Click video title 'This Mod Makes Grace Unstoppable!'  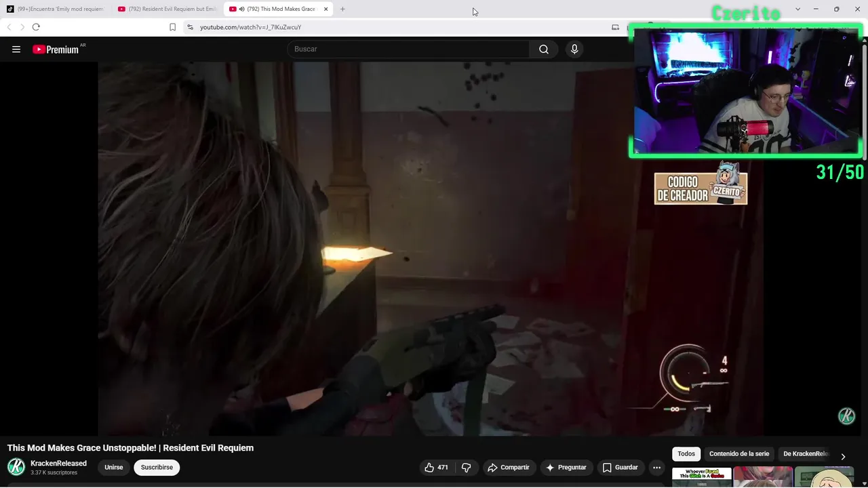tap(130, 447)
